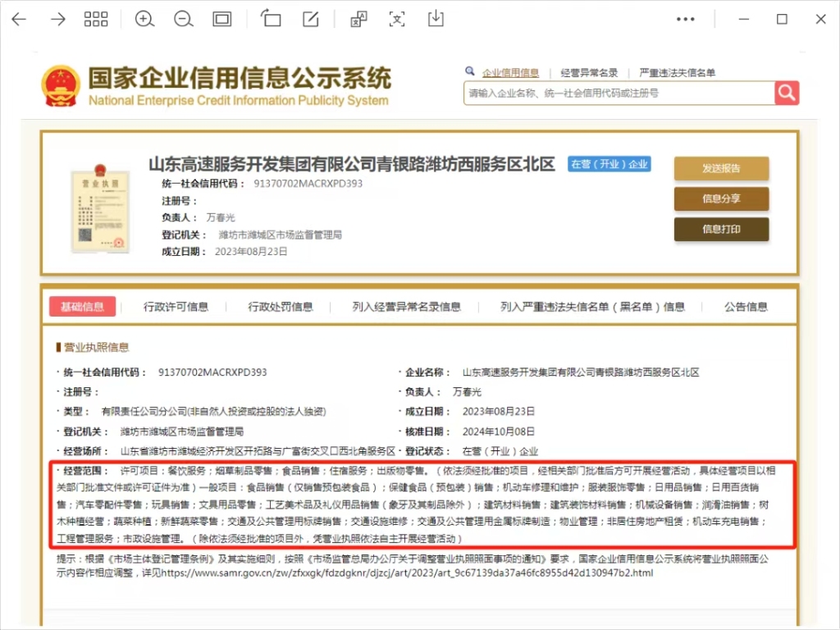
Task: Select the 严重违法失信名单 search category
Action: [677, 73]
